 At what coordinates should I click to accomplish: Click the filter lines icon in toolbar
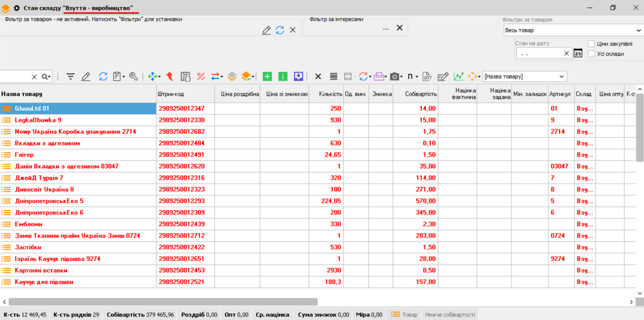click(x=70, y=77)
